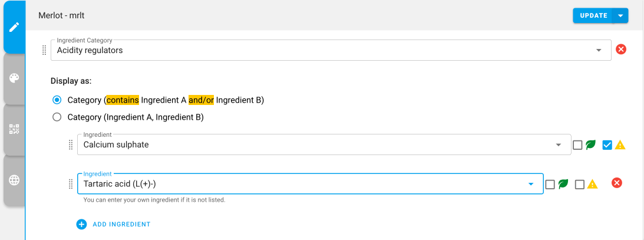This screenshot has height=240, width=644.
Task: Click the drag handle beside Tartaric acid
Action: [70, 185]
